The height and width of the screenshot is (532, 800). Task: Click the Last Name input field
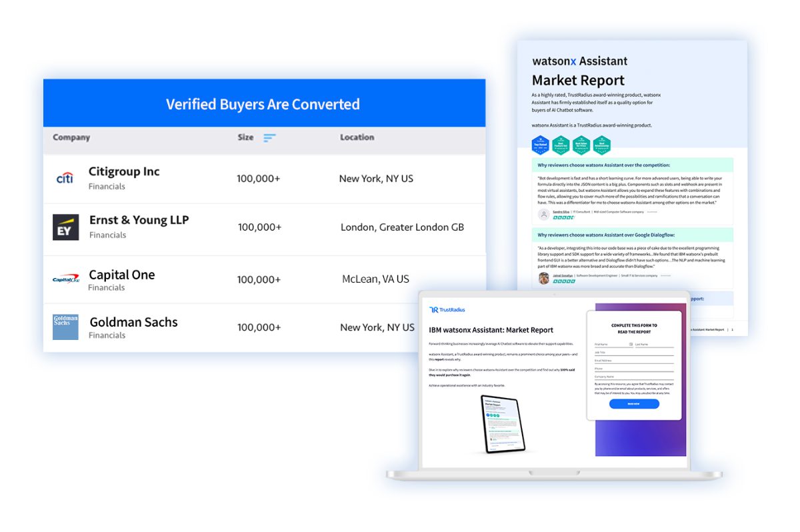pos(655,345)
